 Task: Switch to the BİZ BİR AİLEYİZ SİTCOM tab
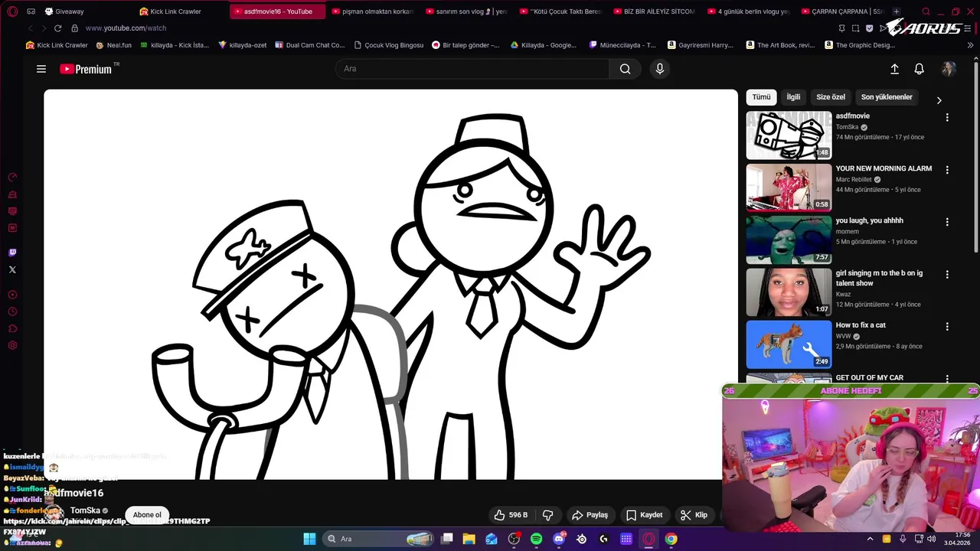pos(655,11)
